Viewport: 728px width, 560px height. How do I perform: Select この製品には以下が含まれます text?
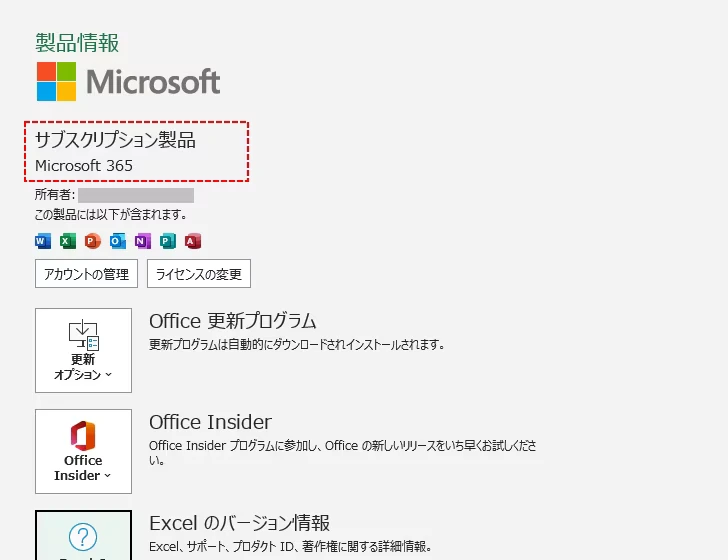111,215
